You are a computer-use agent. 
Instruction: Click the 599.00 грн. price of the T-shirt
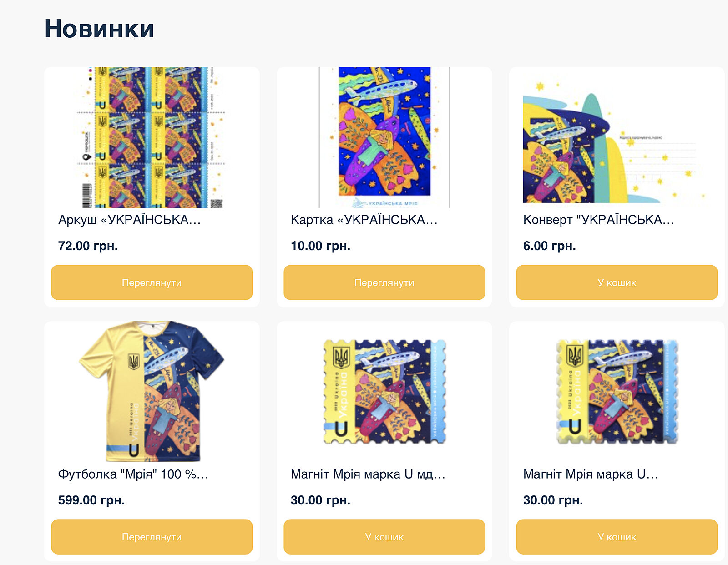[x=91, y=500]
